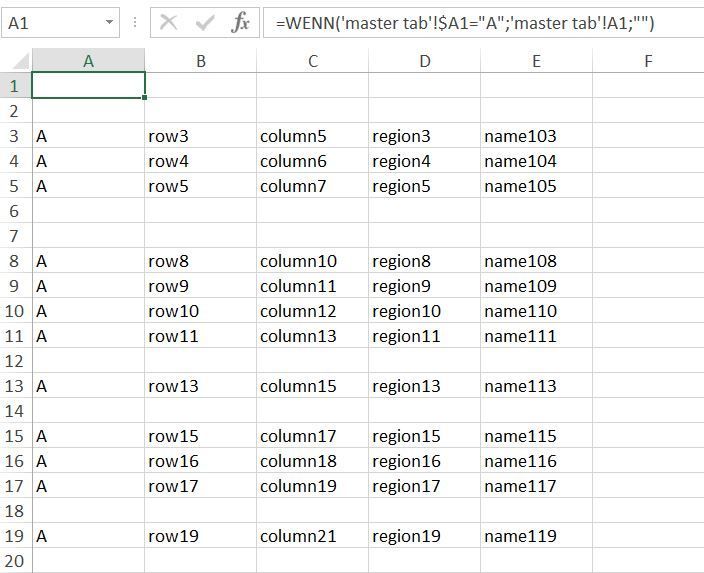
Task: Click cell containing name109
Action: (x=537, y=286)
